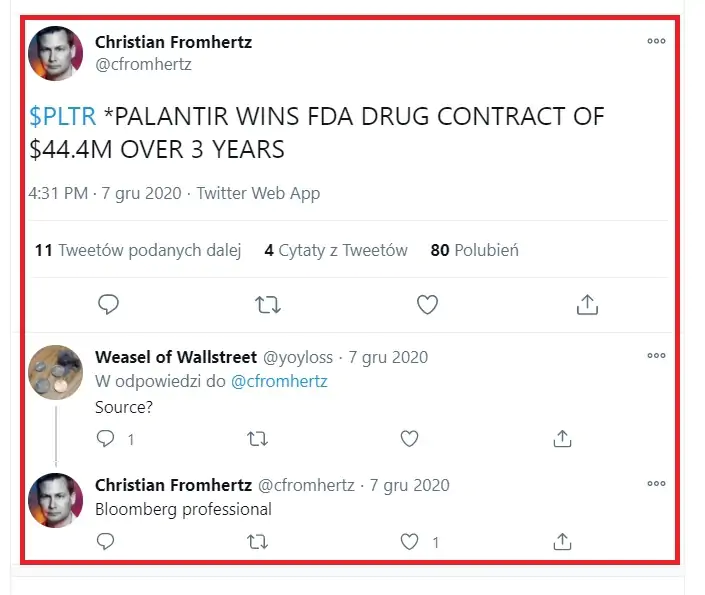Like the main Palantir FDA contract tweet
The width and height of the screenshot is (705, 595).
point(427,304)
